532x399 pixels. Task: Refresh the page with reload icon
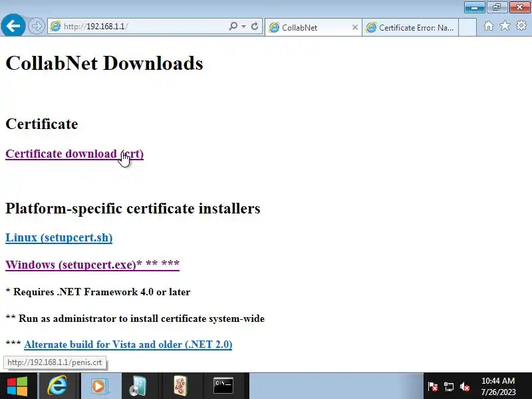tap(255, 26)
